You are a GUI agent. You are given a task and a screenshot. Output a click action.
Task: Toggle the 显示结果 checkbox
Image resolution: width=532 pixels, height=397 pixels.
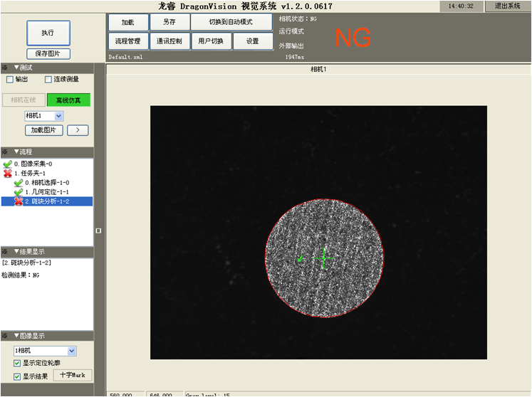tap(17, 376)
